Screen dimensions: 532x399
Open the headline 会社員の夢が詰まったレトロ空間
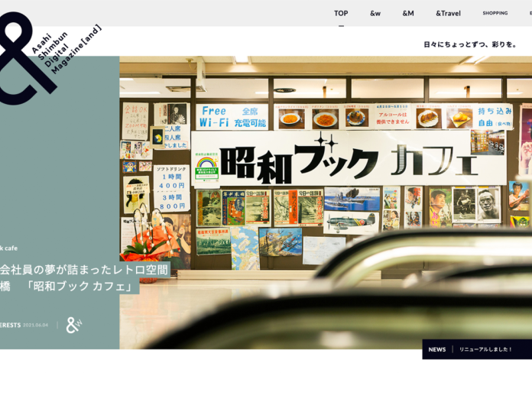84,269
